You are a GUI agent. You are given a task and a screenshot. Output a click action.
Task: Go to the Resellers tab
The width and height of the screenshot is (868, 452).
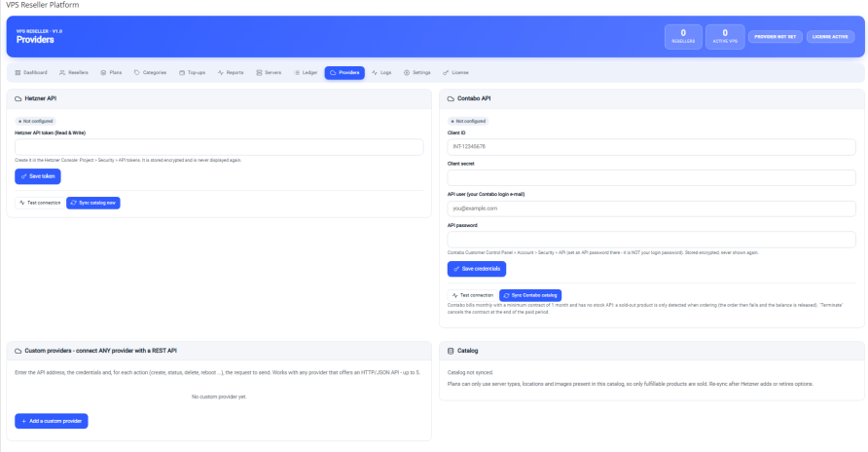(74, 72)
